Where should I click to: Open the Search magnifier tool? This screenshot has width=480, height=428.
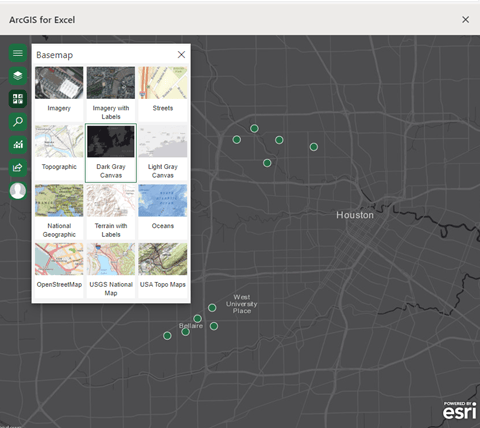(18, 122)
